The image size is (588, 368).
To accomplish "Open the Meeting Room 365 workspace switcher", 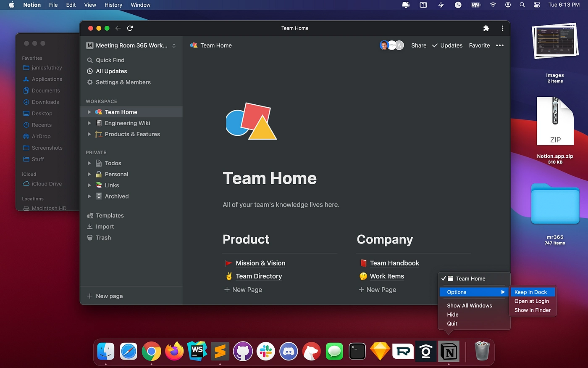I will coord(131,45).
